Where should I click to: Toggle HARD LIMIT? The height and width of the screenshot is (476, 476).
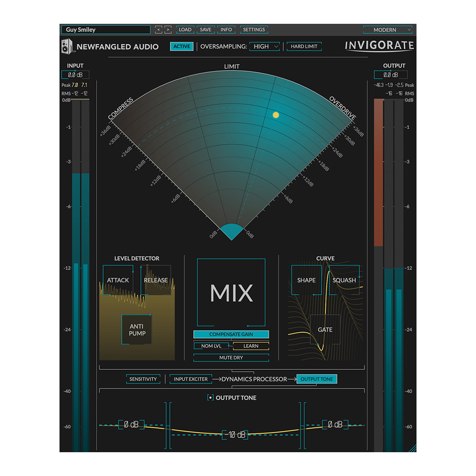[x=304, y=47]
